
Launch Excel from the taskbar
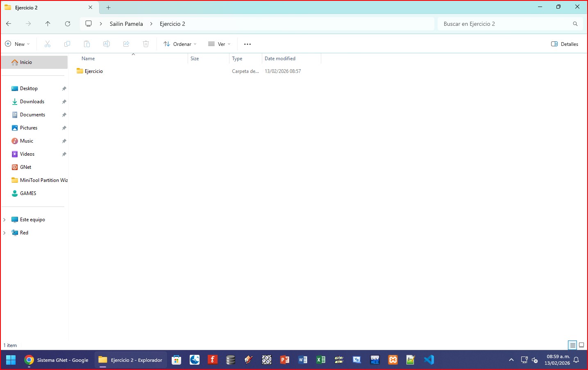click(321, 360)
